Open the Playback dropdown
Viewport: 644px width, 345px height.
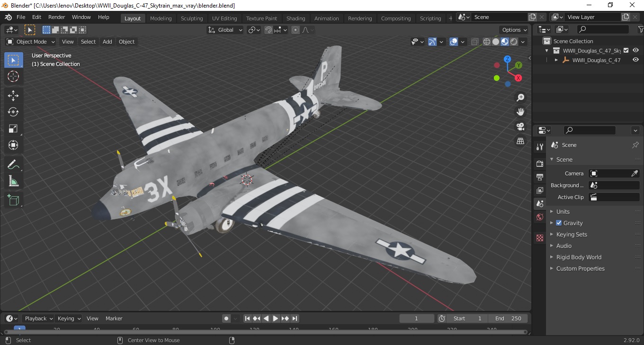coord(38,318)
